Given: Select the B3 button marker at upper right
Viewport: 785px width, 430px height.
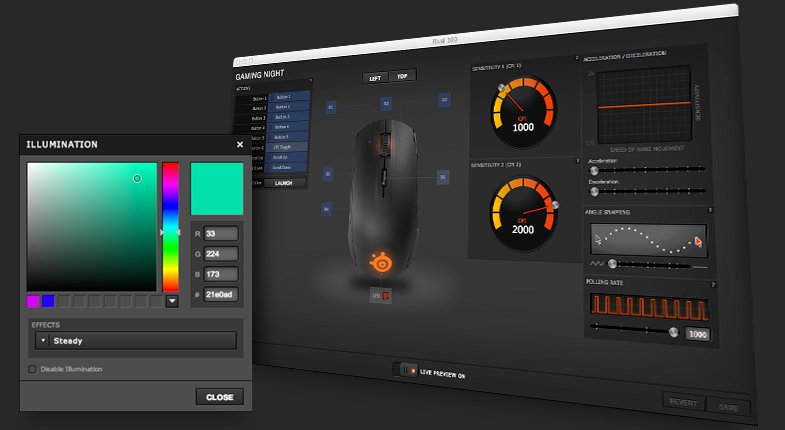Looking at the screenshot, I should click(444, 100).
